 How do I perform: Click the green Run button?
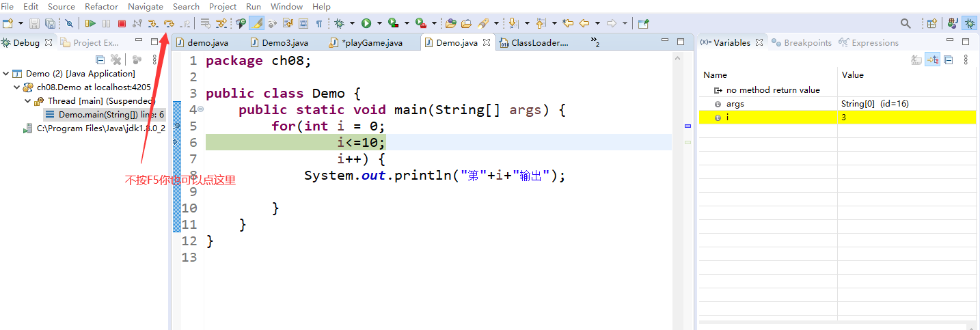pyautogui.click(x=366, y=23)
